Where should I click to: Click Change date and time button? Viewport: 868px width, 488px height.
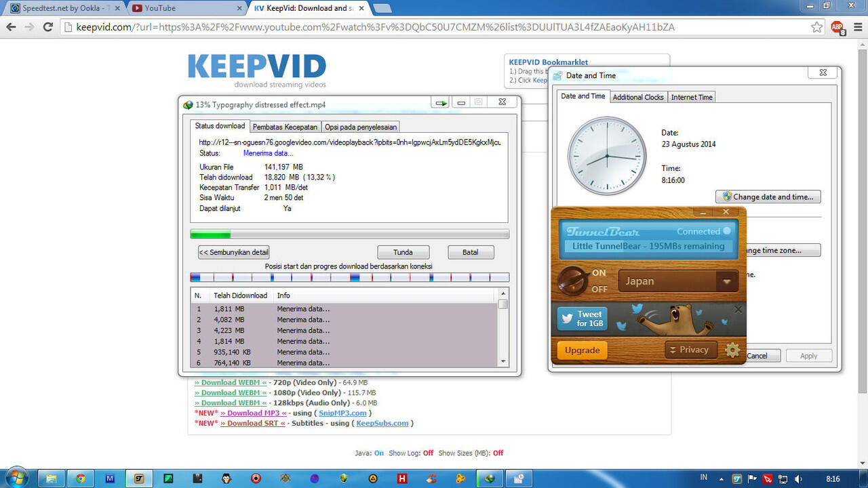[x=768, y=197]
